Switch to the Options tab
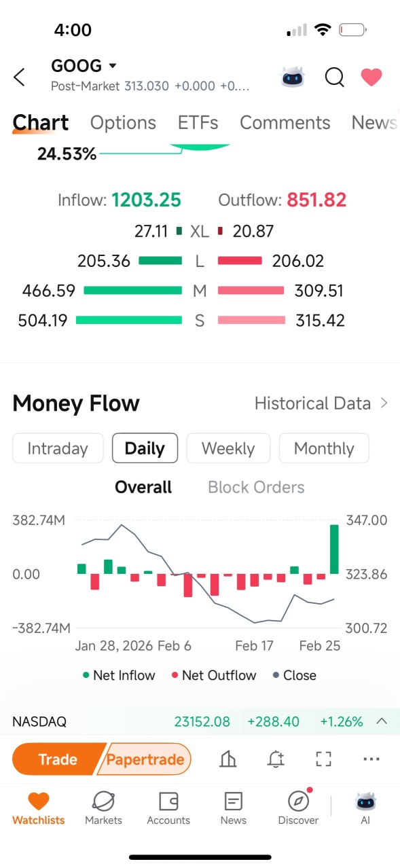 tap(123, 122)
